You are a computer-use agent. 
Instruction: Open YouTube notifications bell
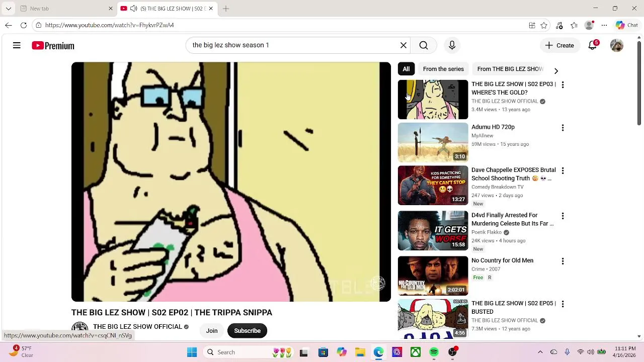[x=593, y=46]
